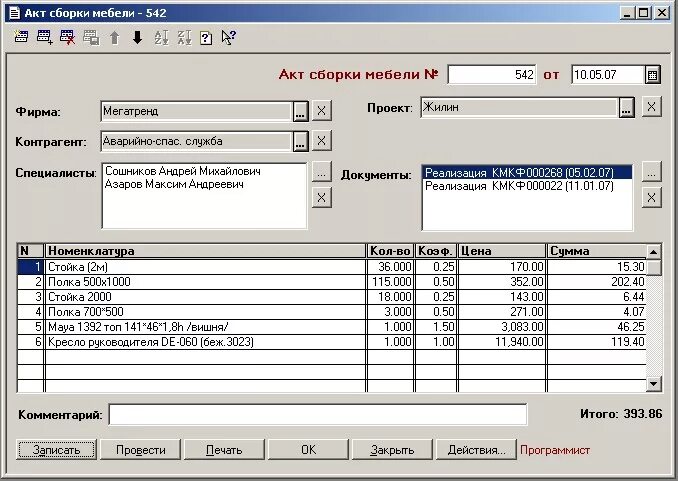Activate the what's-this pointer help icon
678x481 pixels.
pyautogui.click(x=228, y=38)
